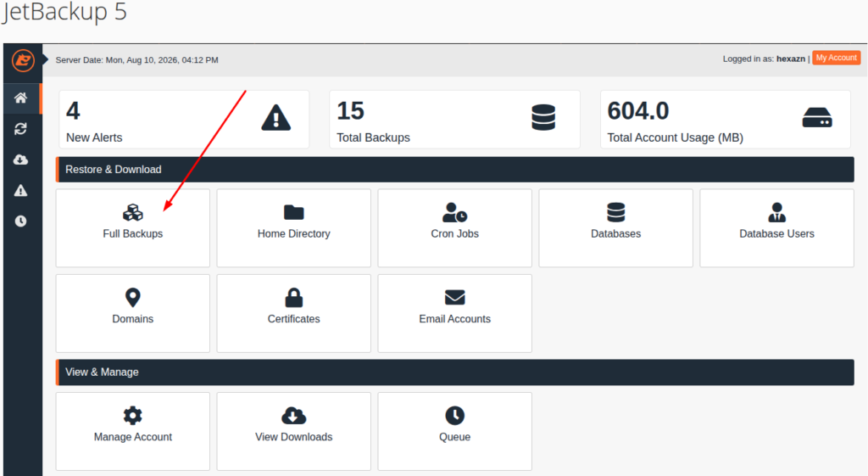Image resolution: width=868 pixels, height=476 pixels.
Task: Click the alerts count 4
Action: (73, 111)
